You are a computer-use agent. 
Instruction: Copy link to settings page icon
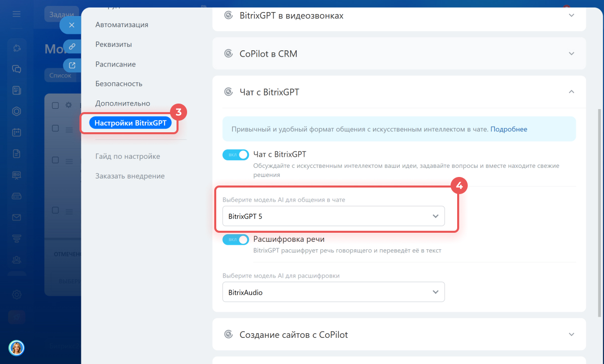(72, 46)
